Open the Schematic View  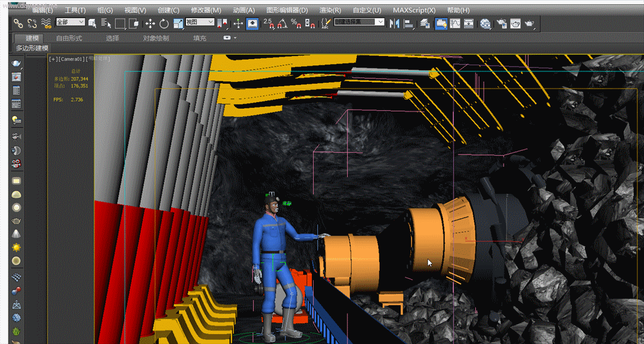coord(468,23)
